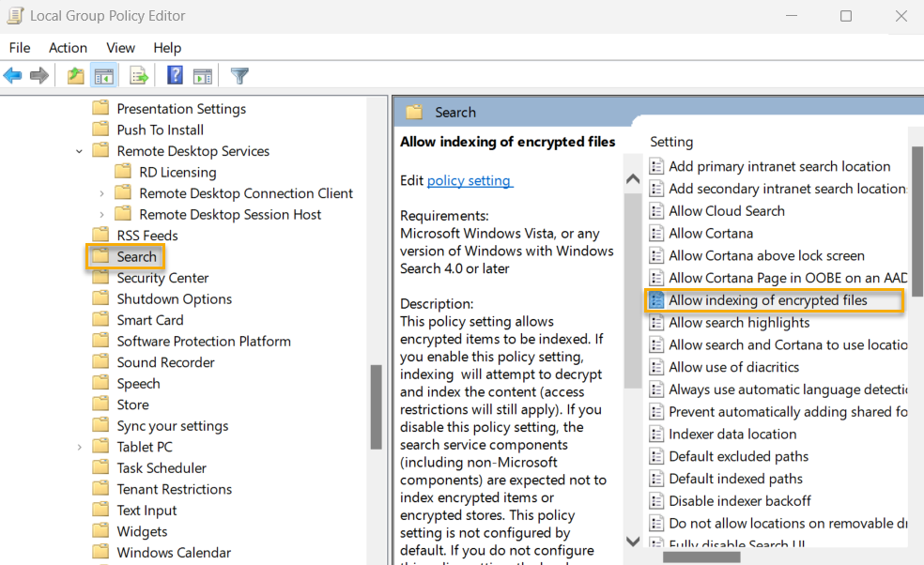
Task: Click the Forward arrow toolbar icon
Action: [x=38, y=76]
